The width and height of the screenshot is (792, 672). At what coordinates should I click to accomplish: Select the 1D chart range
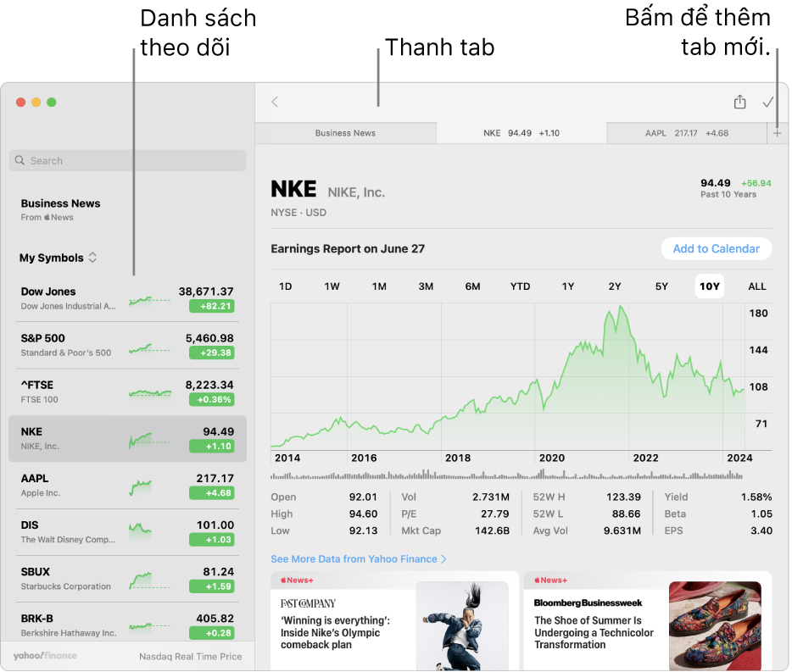tap(286, 286)
